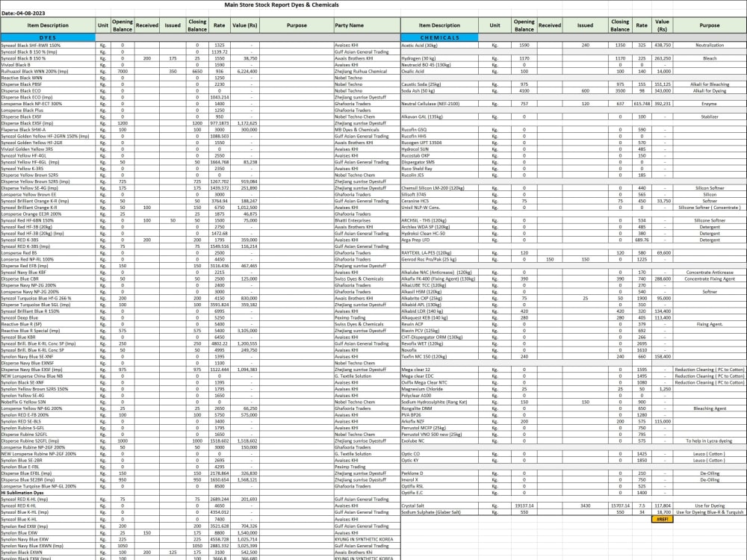Screen dimensions: 747x560
Task: Select the 'Caustic Soda (25kg)' item cell
Action: [x=440, y=84]
